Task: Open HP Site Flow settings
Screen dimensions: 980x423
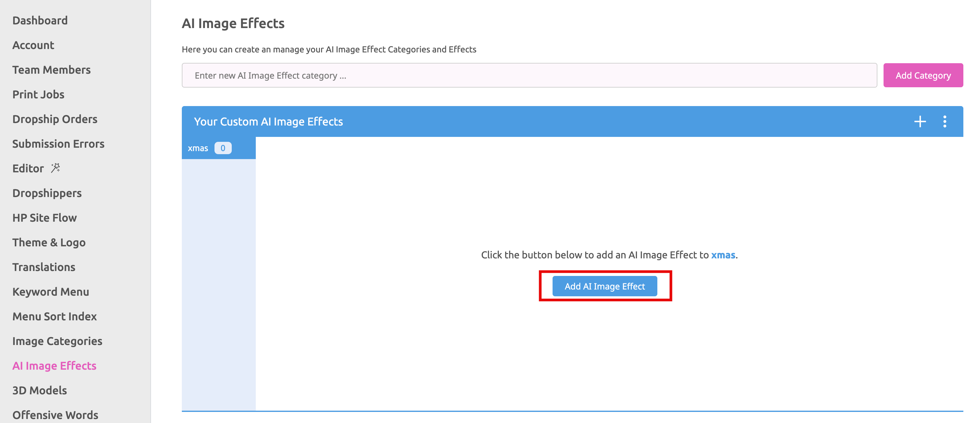Action: pyautogui.click(x=44, y=217)
